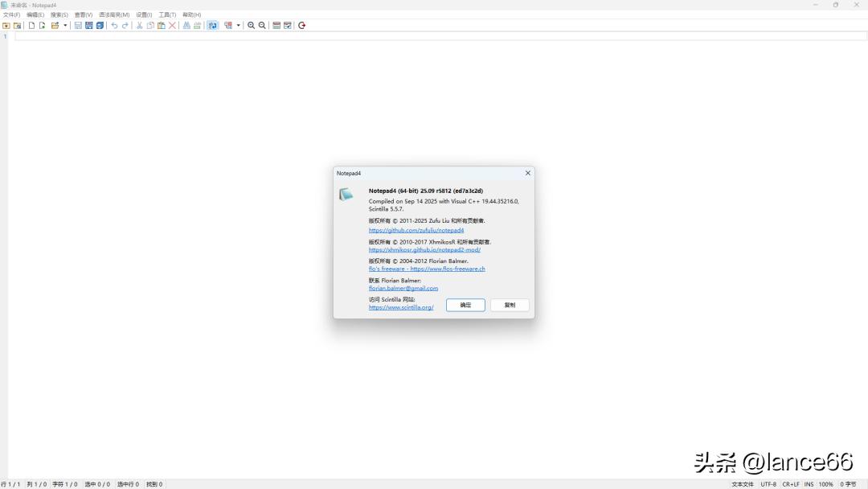The width and height of the screenshot is (868, 489).
Task: Click the '找到 0' status bar entry
Action: click(x=154, y=484)
